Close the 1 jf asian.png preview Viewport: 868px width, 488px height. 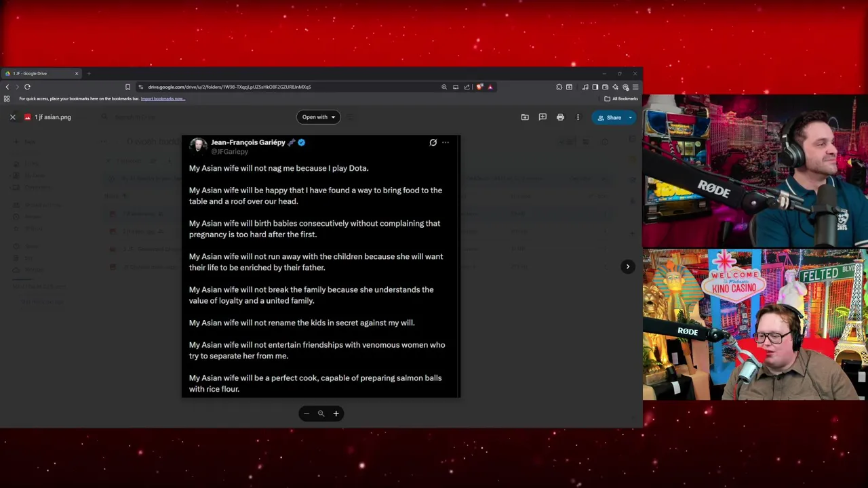(x=12, y=117)
